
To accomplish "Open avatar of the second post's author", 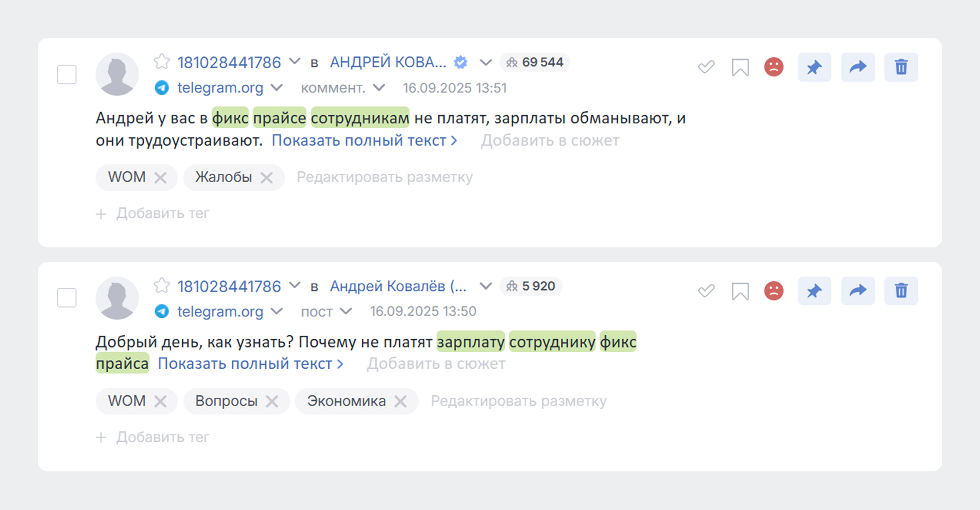I will 117,298.
